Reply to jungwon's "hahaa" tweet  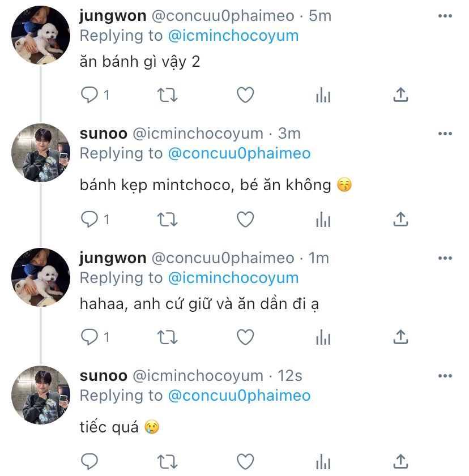(x=89, y=338)
